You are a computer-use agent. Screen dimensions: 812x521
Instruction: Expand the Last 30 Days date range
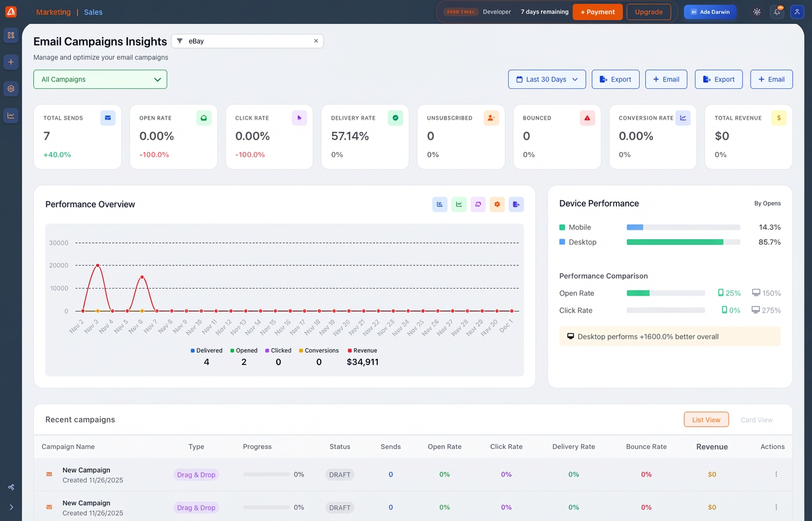click(x=547, y=80)
